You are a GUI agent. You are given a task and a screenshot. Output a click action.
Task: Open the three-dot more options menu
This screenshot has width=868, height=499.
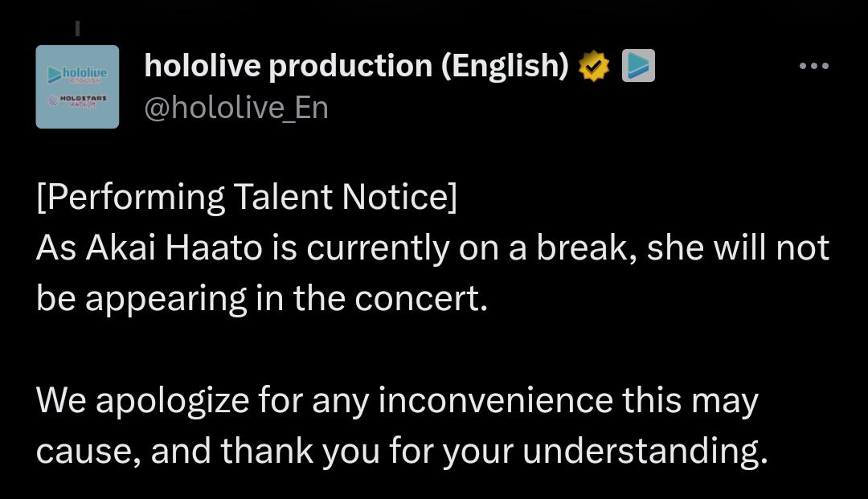pos(813,66)
